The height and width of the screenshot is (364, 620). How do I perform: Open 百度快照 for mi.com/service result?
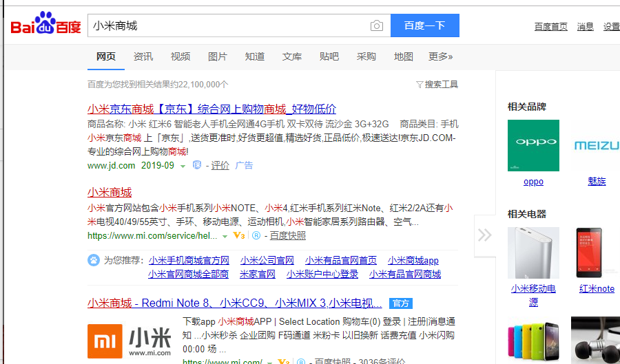coord(287,236)
